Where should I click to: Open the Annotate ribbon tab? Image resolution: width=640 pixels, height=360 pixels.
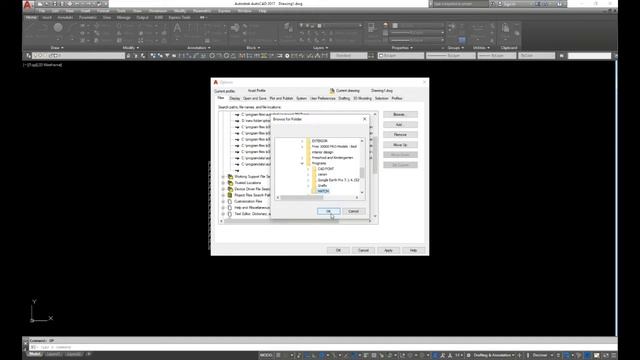[x=65, y=18]
